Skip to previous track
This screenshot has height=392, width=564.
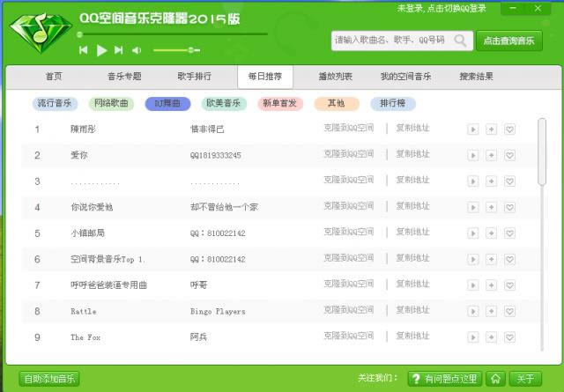click(x=84, y=50)
